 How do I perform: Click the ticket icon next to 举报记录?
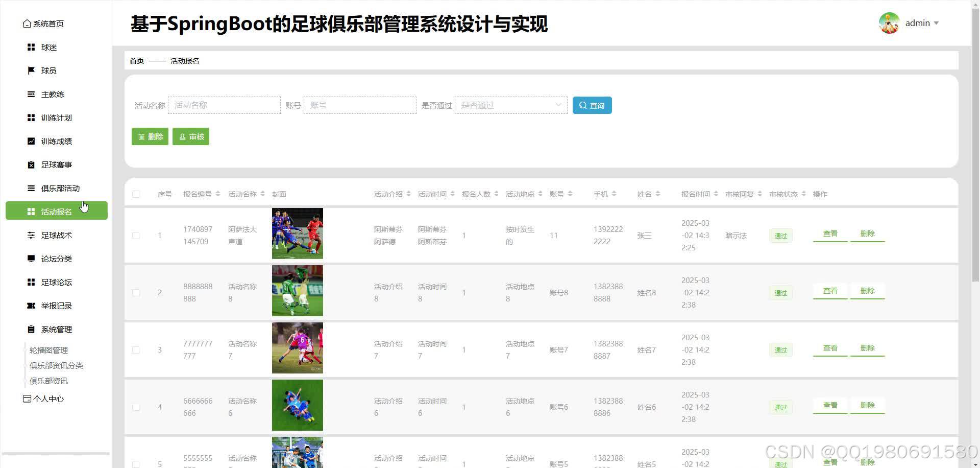[31, 306]
